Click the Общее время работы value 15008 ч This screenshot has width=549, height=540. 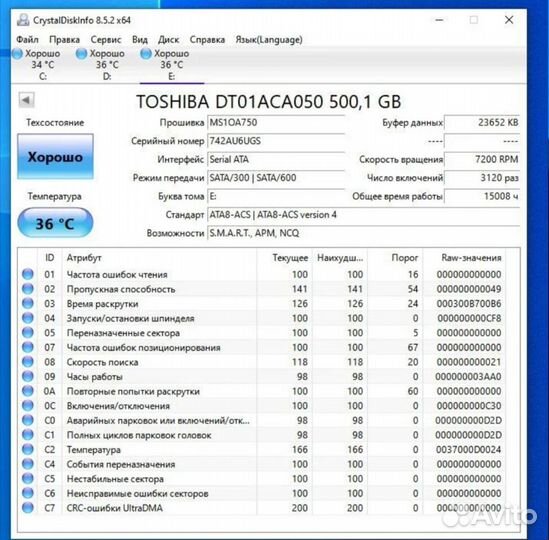pos(482,196)
